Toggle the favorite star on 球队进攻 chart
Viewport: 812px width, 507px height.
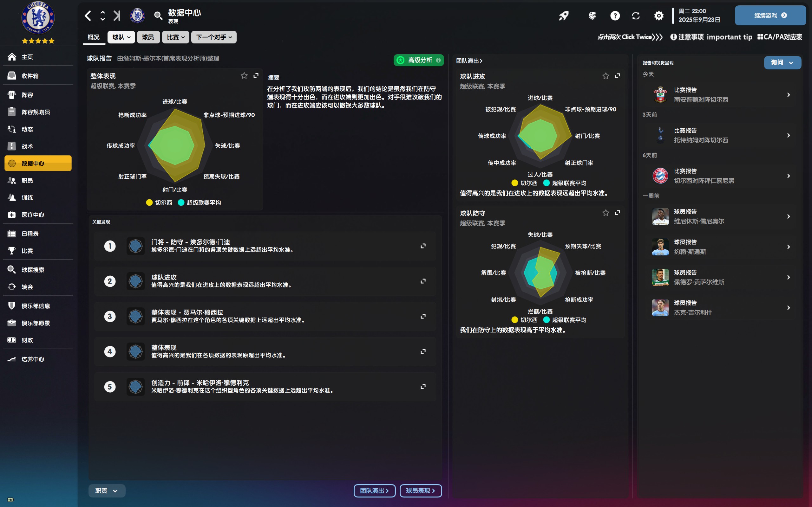pyautogui.click(x=606, y=76)
